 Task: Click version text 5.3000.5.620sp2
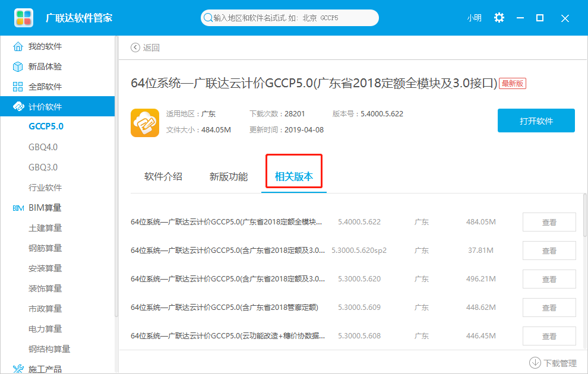359,251
